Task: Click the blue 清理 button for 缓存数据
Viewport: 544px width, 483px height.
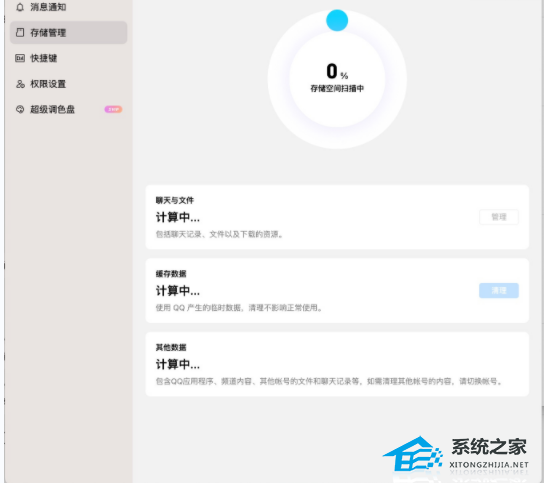Action: point(499,290)
